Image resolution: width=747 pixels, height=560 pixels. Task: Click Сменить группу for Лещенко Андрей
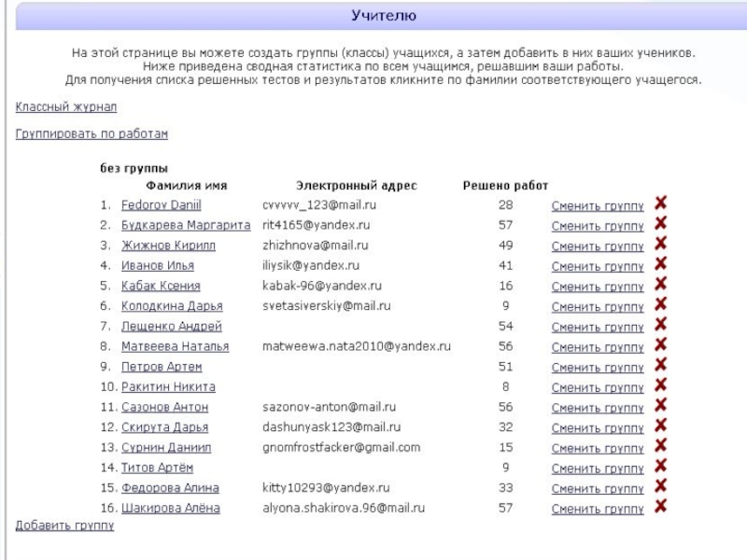pos(598,328)
